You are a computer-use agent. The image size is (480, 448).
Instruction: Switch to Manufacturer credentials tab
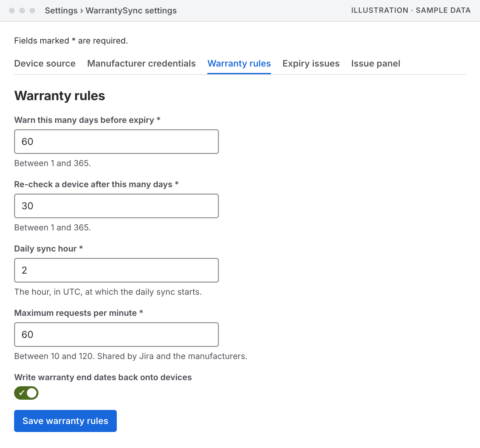pos(141,63)
